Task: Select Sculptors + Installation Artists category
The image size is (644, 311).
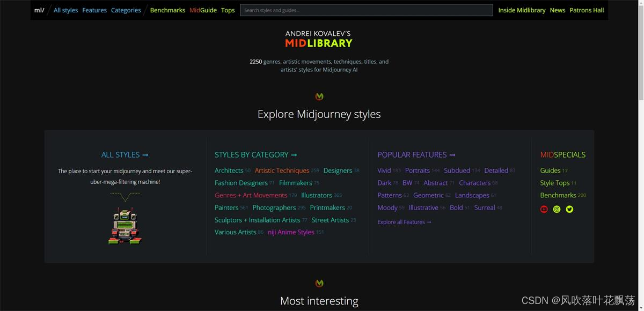Action: (x=258, y=220)
